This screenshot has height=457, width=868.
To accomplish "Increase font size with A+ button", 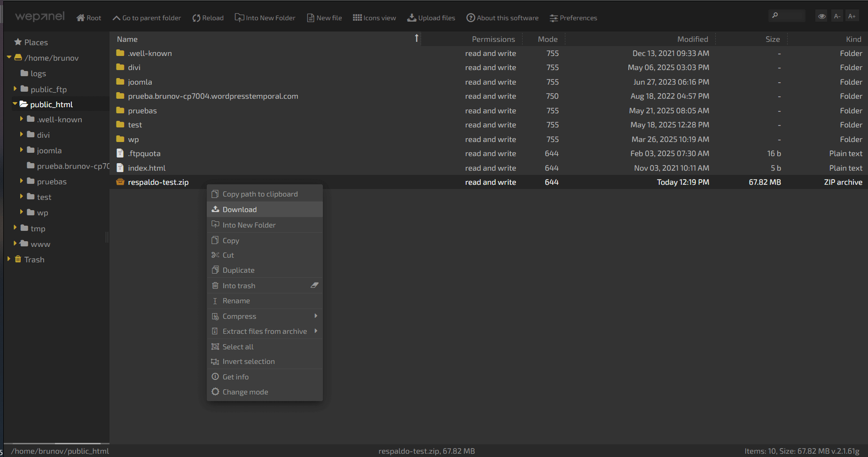I will (852, 16).
